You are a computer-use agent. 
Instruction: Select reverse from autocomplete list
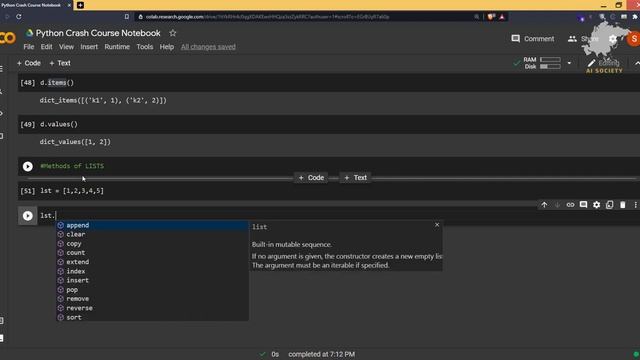pos(152,308)
